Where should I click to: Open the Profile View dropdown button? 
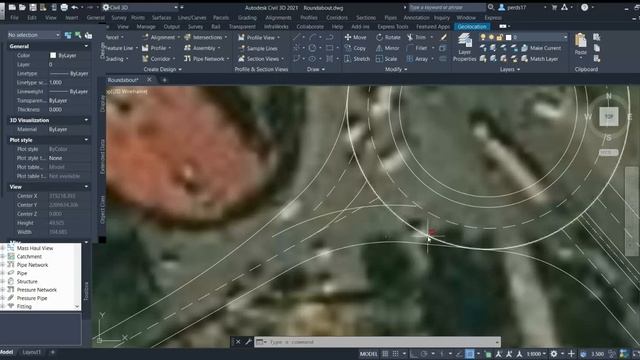(x=259, y=37)
